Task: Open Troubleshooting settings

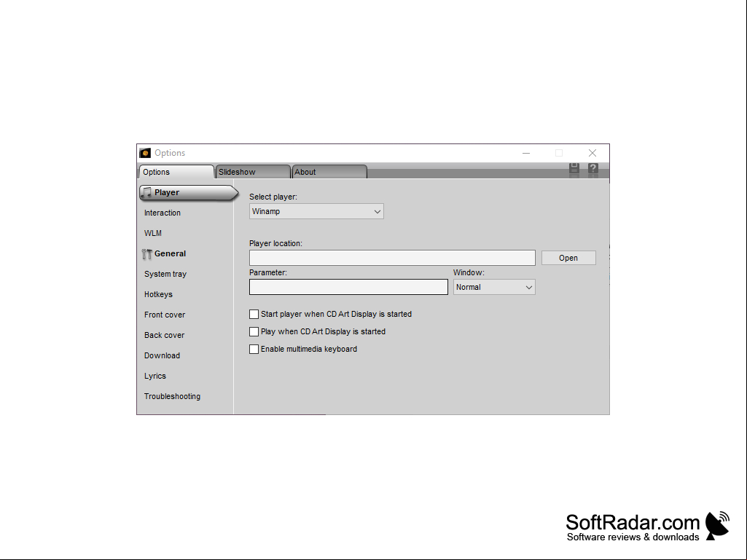Action: (x=172, y=397)
